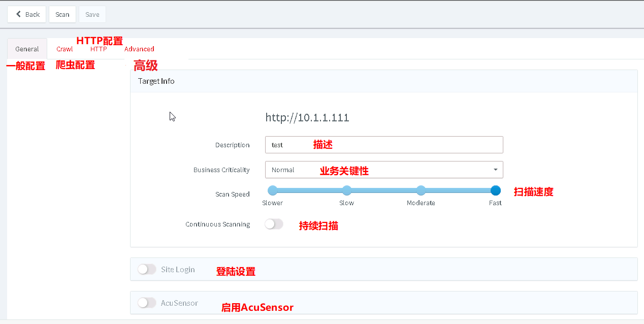The image size is (644, 324).
Task: Open the Business Criticality dropdown
Action: [x=384, y=170]
